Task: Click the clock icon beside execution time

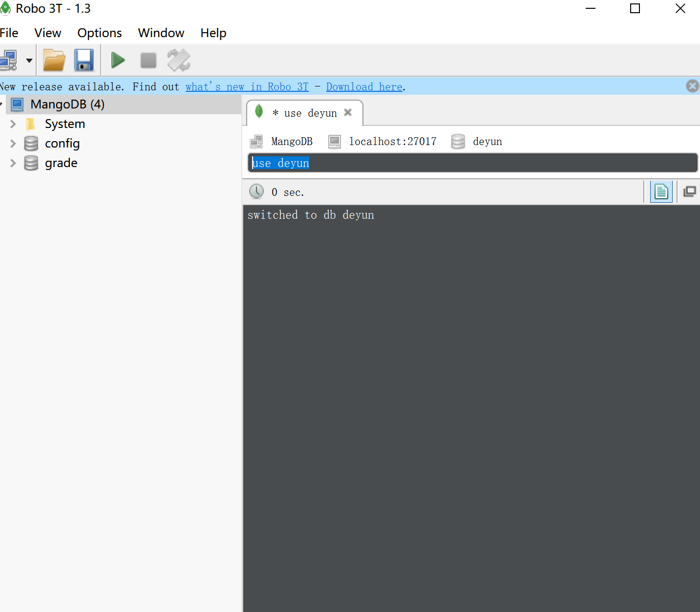Action: pyautogui.click(x=256, y=191)
